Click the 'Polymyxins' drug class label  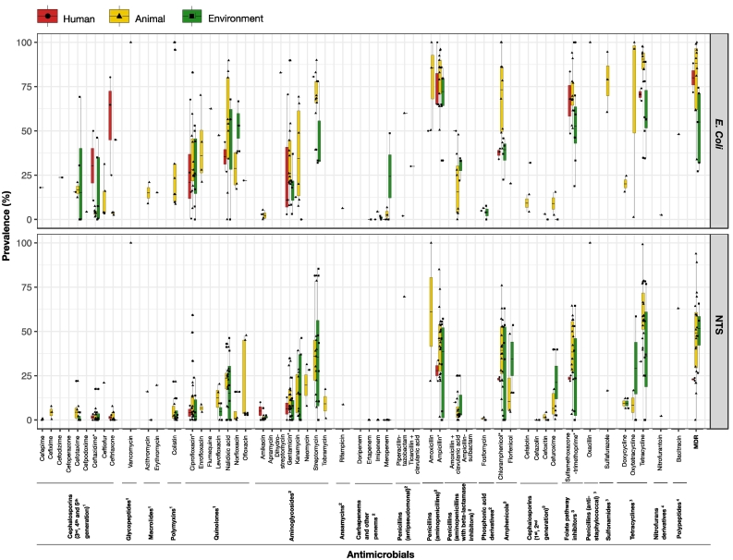point(174,523)
